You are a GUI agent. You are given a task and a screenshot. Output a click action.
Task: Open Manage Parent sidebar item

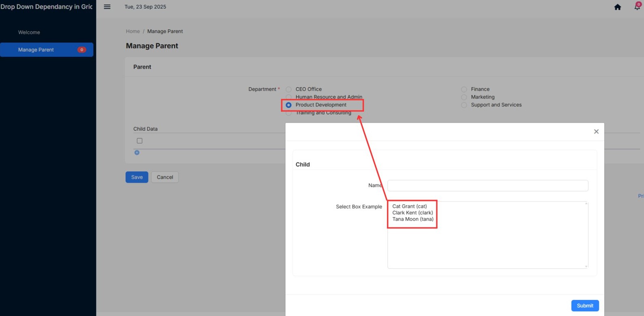pos(47,50)
